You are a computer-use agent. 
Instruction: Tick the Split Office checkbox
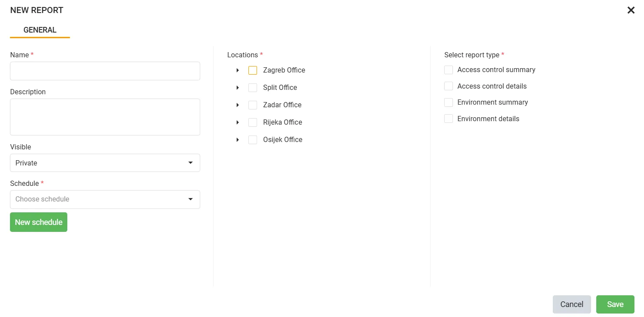pyautogui.click(x=253, y=88)
